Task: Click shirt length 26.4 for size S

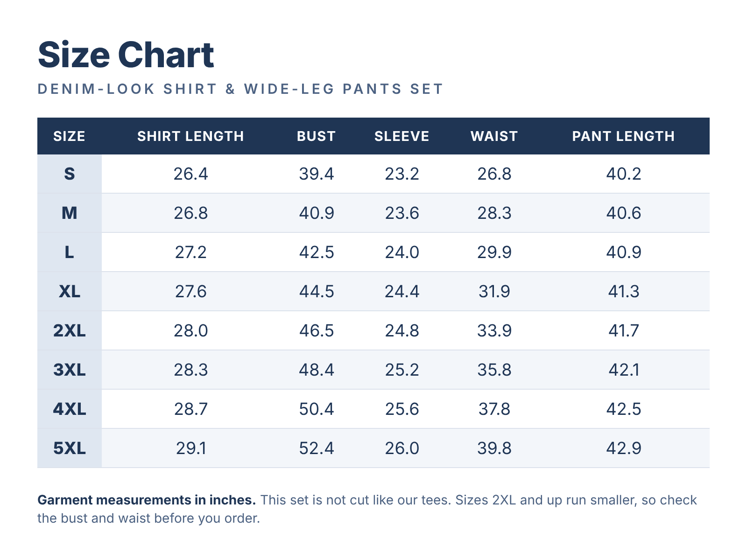Action: tap(190, 174)
